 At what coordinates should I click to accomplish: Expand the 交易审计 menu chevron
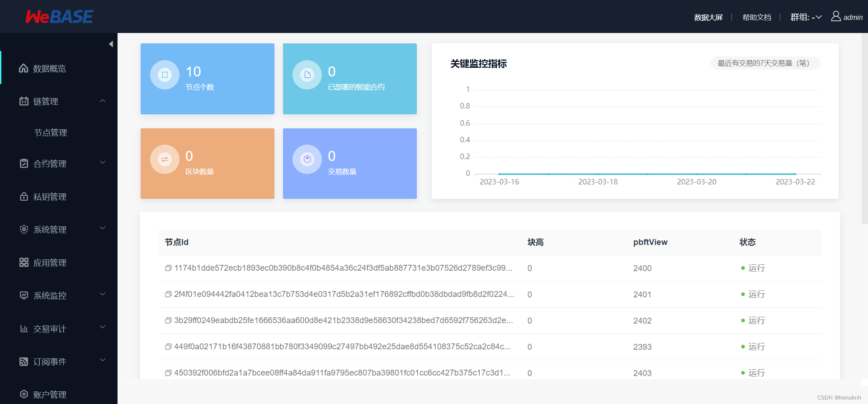pyautogui.click(x=103, y=327)
